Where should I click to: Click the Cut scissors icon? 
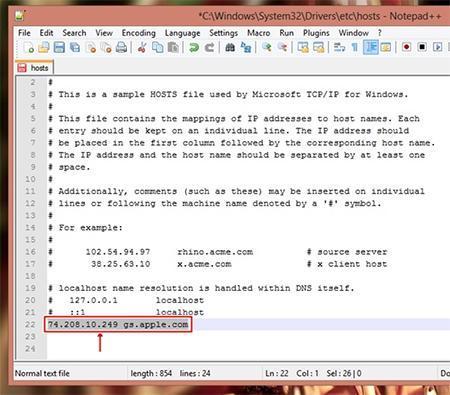[x=142, y=48]
